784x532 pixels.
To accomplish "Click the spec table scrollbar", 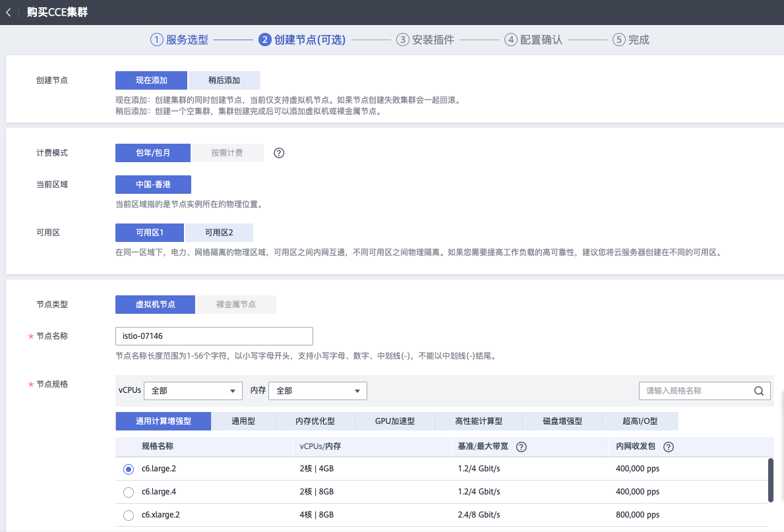I will point(771,479).
